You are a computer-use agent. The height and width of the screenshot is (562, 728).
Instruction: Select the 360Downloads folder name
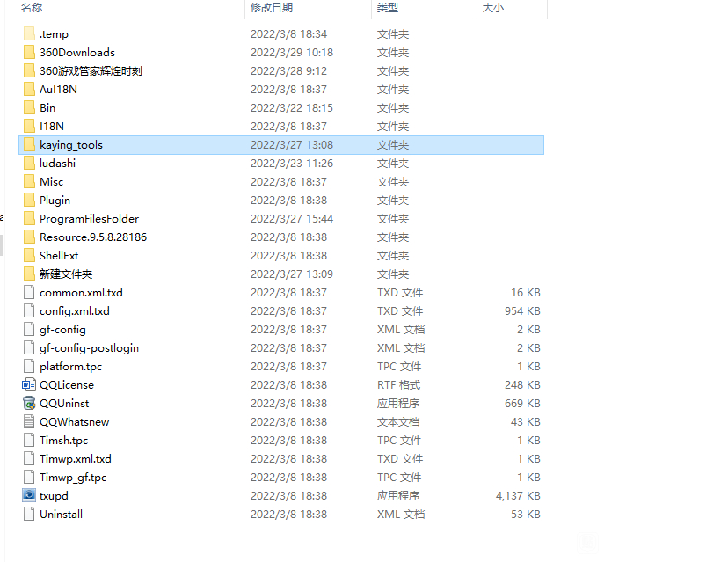click(77, 53)
